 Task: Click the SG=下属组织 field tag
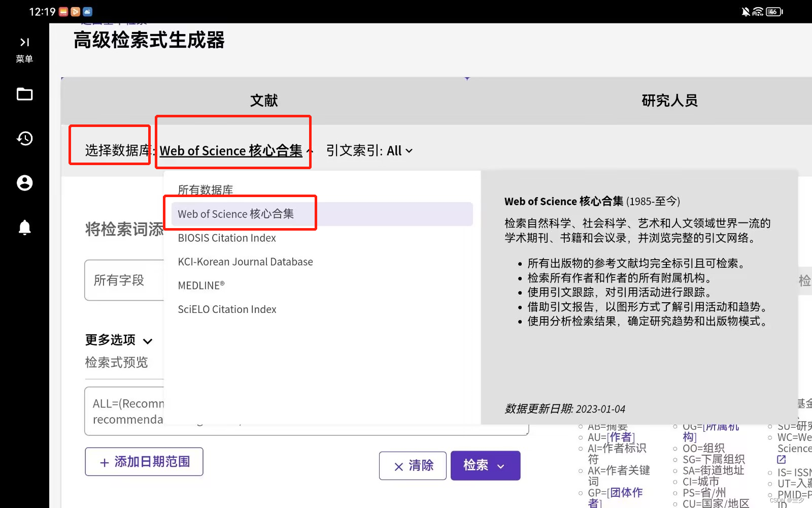coord(714,459)
